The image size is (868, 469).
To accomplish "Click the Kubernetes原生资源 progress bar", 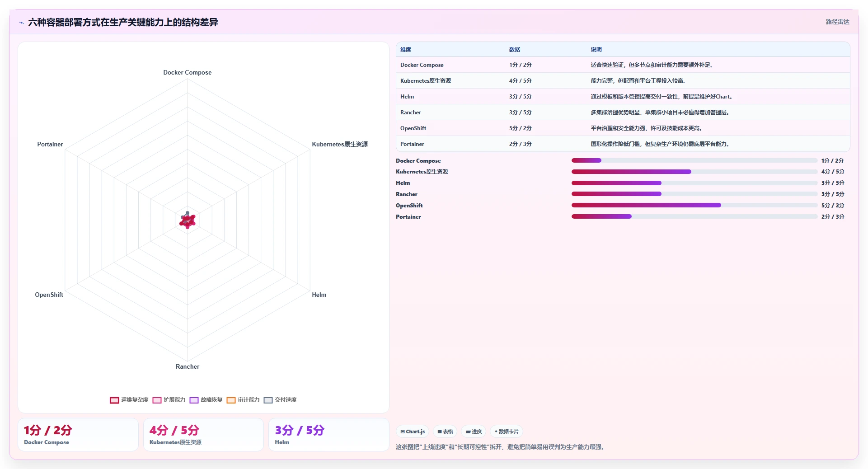I will tap(694, 172).
